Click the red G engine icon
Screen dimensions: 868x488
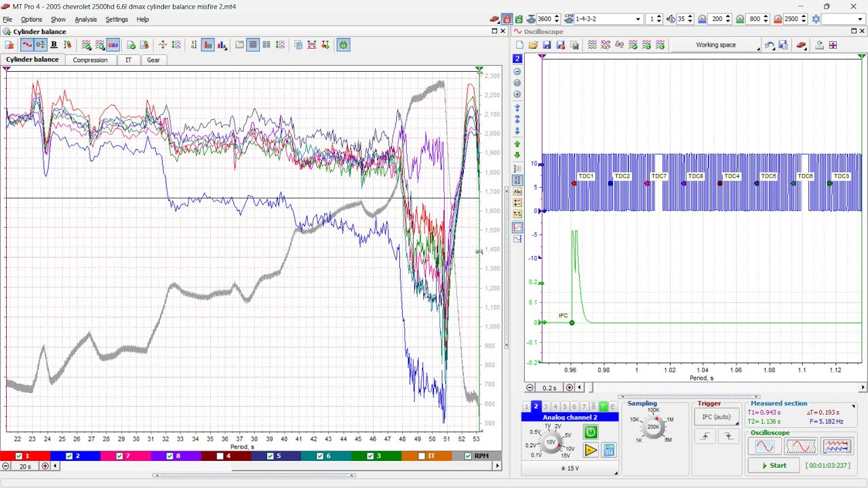[x=507, y=19]
